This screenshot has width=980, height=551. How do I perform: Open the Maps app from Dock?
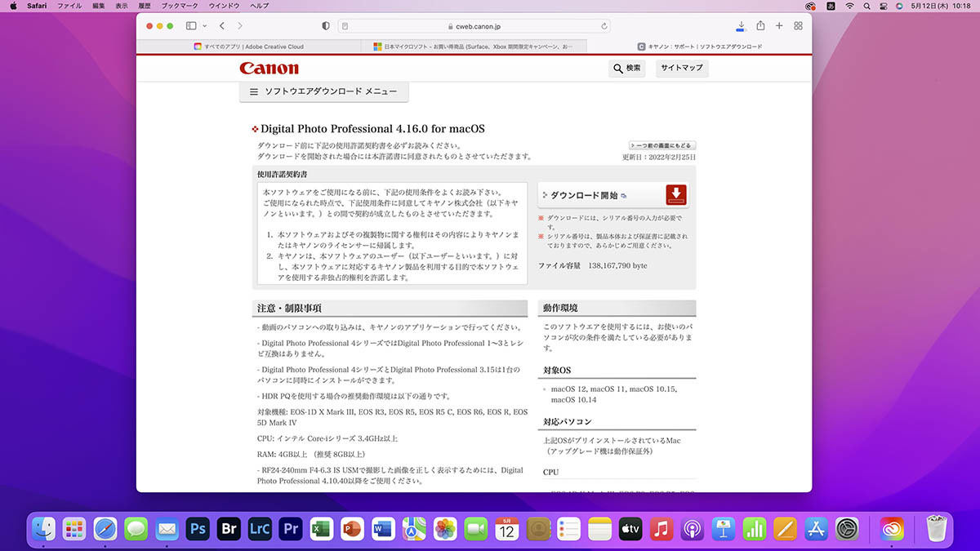point(414,529)
